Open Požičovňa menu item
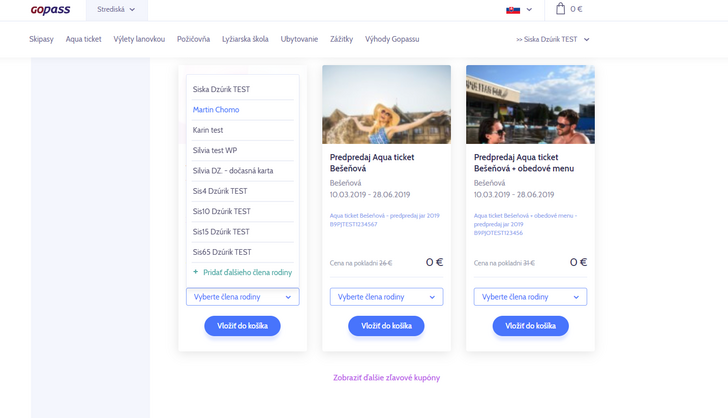This screenshot has height=418, width=728. click(193, 39)
